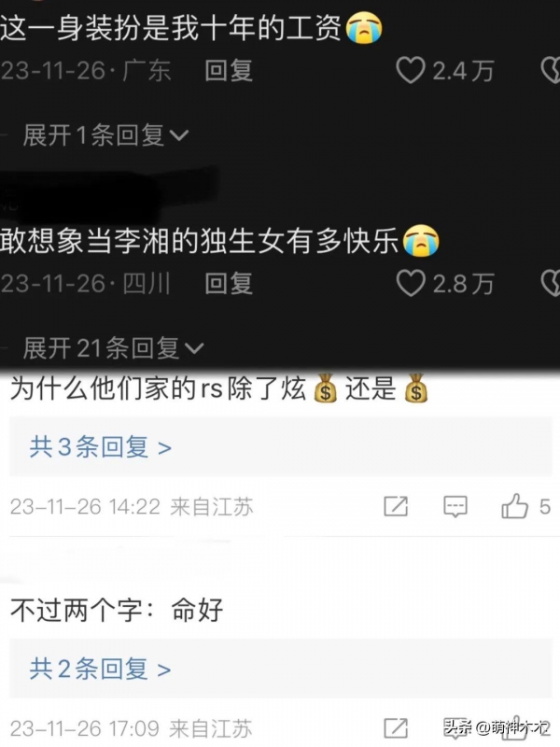The image size is (560, 747).
Task: Open 共2条回复 reply thread
Action: click(100, 669)
